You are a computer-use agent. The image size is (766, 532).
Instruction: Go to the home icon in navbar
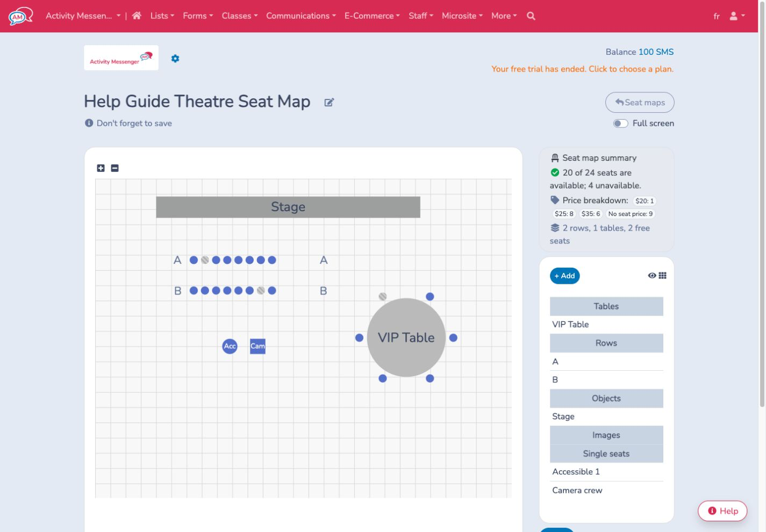137,16
